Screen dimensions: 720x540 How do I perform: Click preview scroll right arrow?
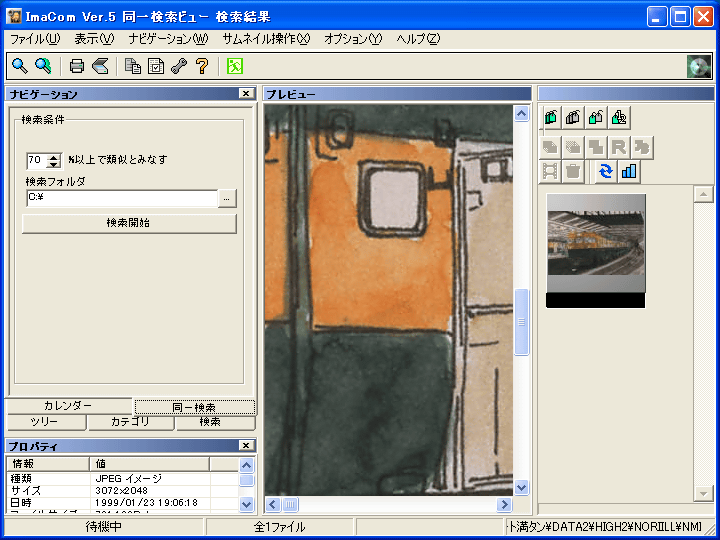[504, 505]
